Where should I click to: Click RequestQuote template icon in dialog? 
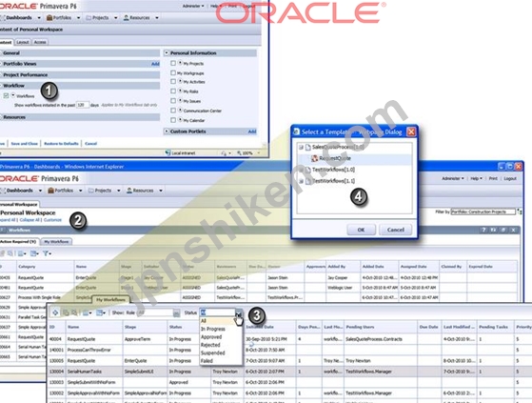[314, 158]
